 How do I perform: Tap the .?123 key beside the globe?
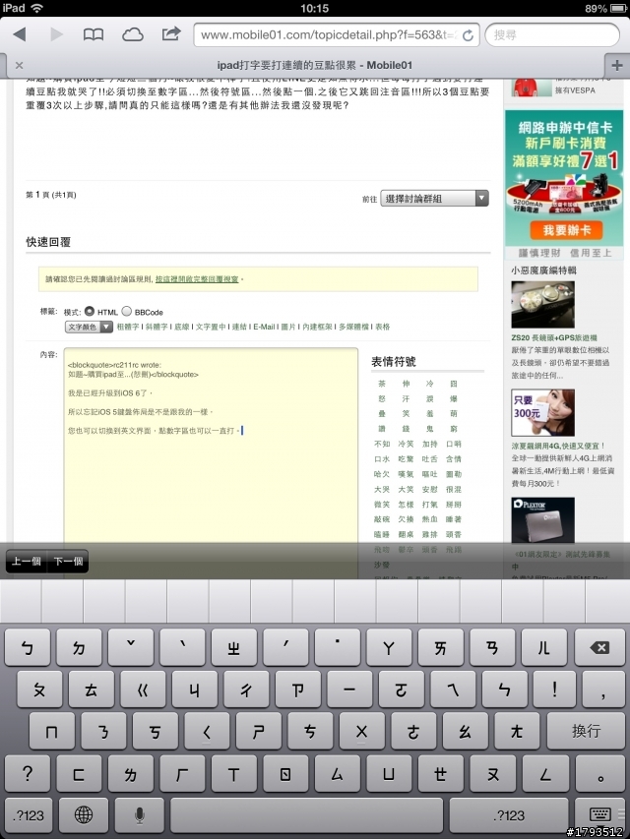pyautogui.click(x=29, y=814)
